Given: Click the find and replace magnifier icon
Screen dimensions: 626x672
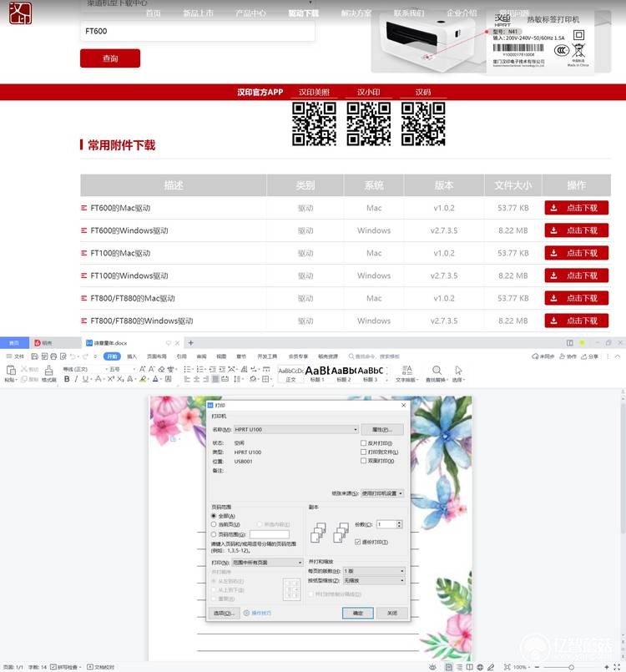Looking at the screenshot, I should pos(437,371).
